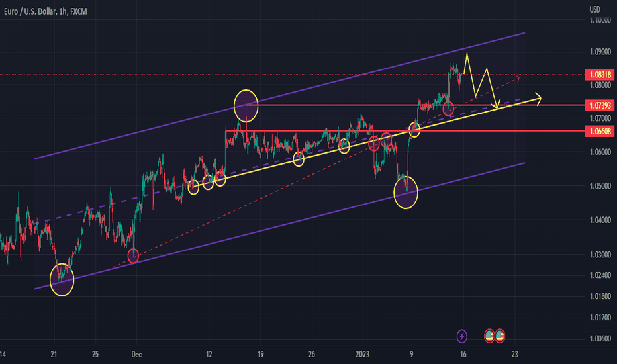The width and height of the screenshot is (617, 364).
Task: Click the Euro / U.S. Dollar symbol title
Action: pyautogui.click(x=45, y=11)
